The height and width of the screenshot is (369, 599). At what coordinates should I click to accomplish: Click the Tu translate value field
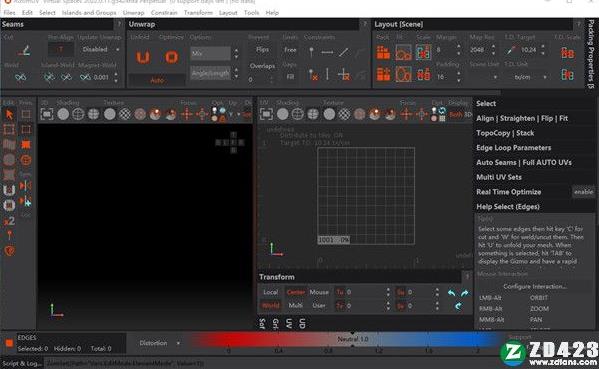point(365,292)
